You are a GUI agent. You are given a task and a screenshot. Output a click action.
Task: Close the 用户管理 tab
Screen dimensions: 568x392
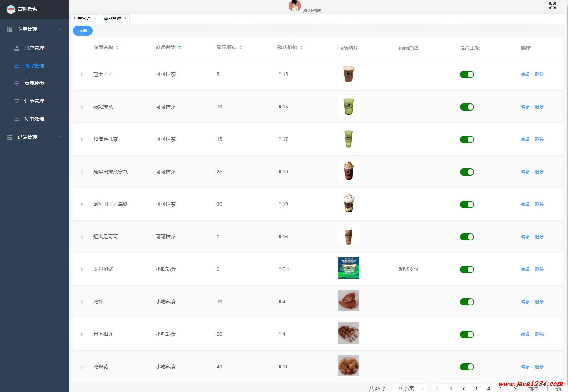tap(95, 18)
